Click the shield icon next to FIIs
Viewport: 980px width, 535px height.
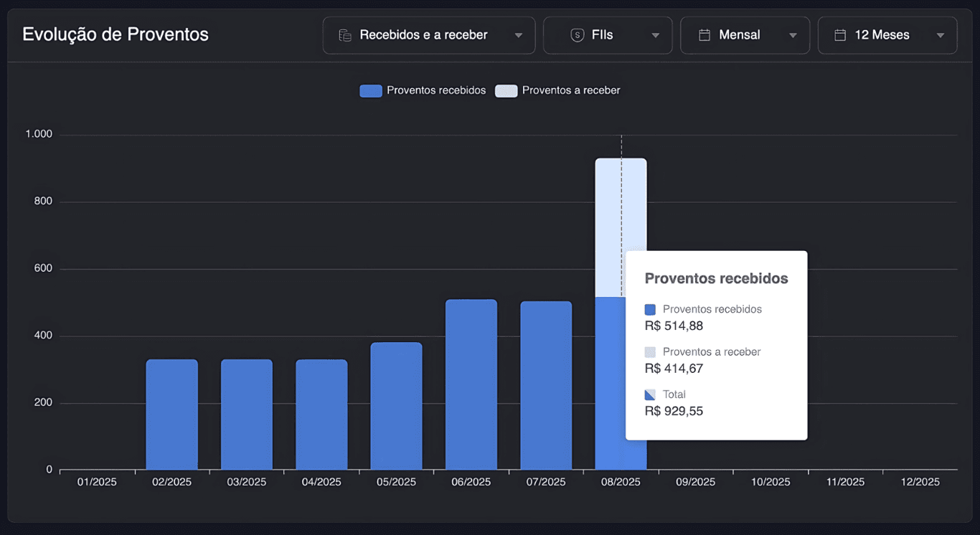[x=577, y=35]
